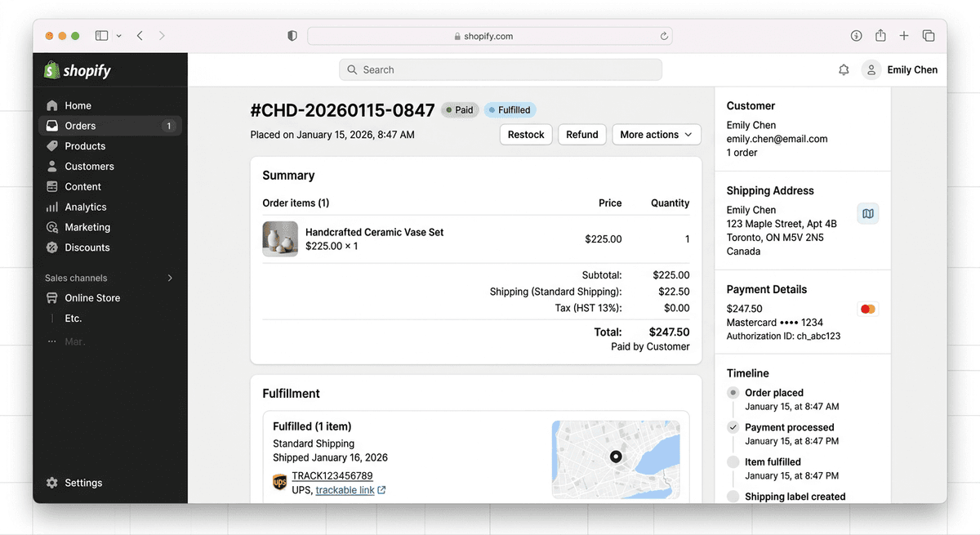Select the Home icon in the sidebar
The width and height of the screenshot is (980, 535).
[x=54, y=105]
